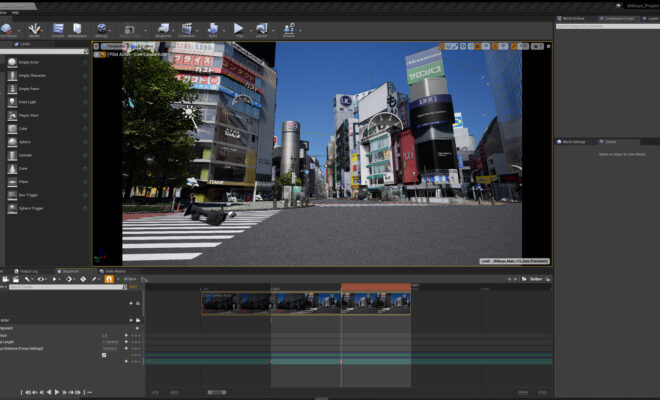Switch to the World Settings tab
This screenshot has height=400, width=660.
click(x=573, y=142)
